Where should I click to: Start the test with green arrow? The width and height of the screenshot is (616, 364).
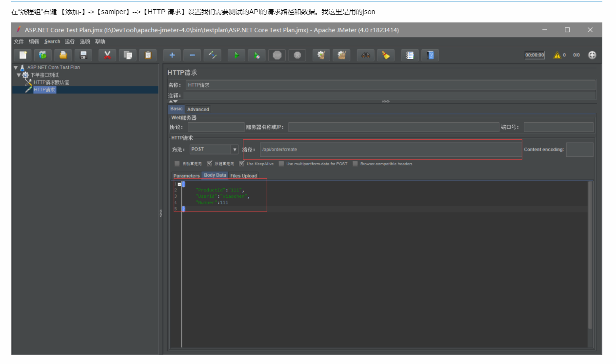pyautogui.click(x=237, y=55)
